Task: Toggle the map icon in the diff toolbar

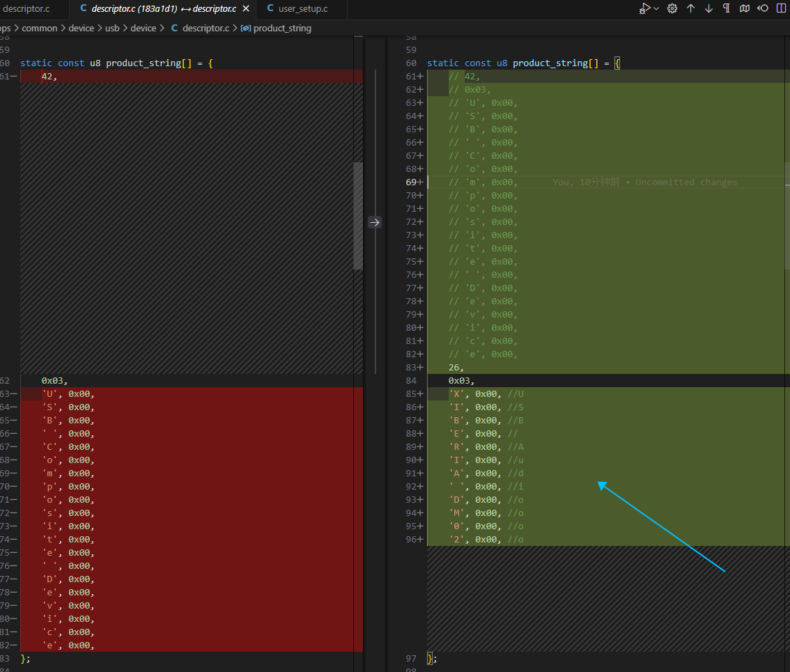Action: (745, 8)
